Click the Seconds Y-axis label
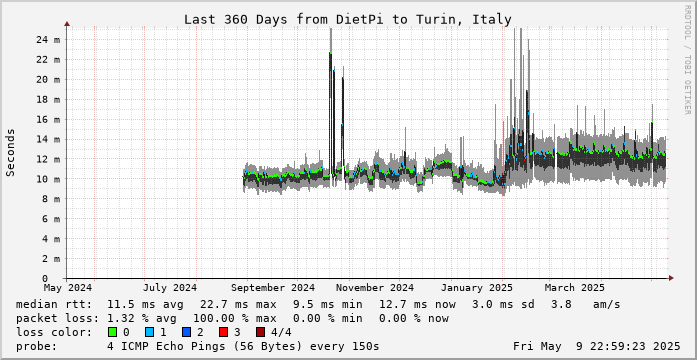 (11, 152)
